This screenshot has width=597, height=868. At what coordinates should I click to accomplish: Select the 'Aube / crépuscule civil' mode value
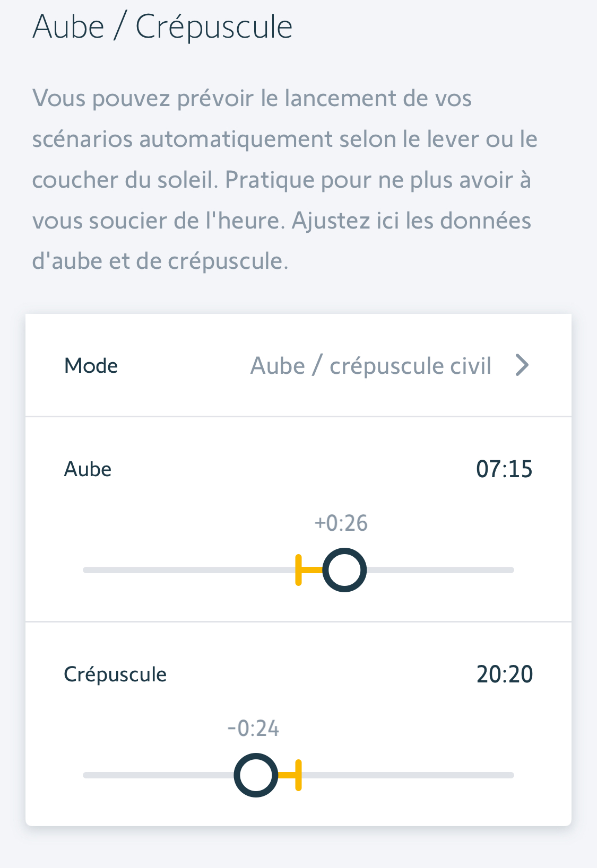tap(370, 366)
